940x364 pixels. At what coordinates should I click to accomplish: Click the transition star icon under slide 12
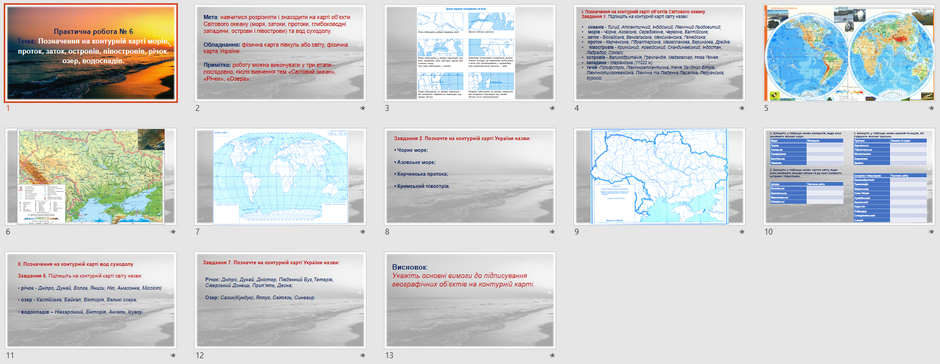(x=362, y=355)
